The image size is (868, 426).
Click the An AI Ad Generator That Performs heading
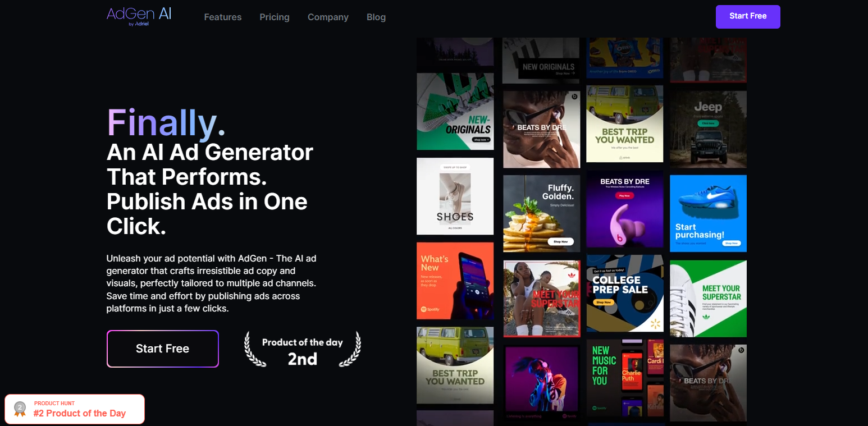[x=210, y=189]
